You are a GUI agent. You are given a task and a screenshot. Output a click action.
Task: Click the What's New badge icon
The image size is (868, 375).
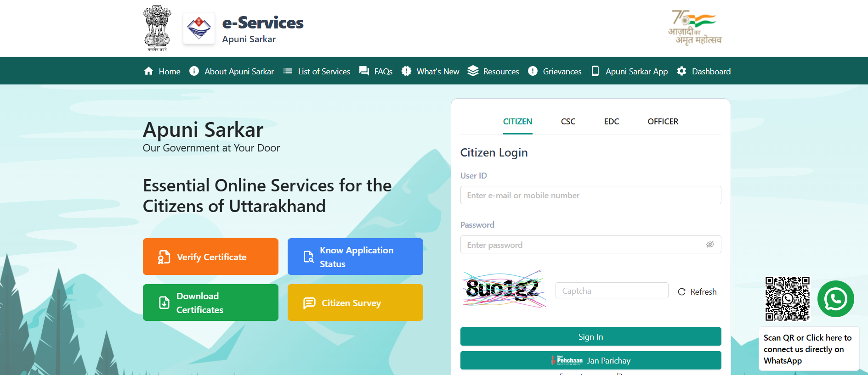pos(406,71)
